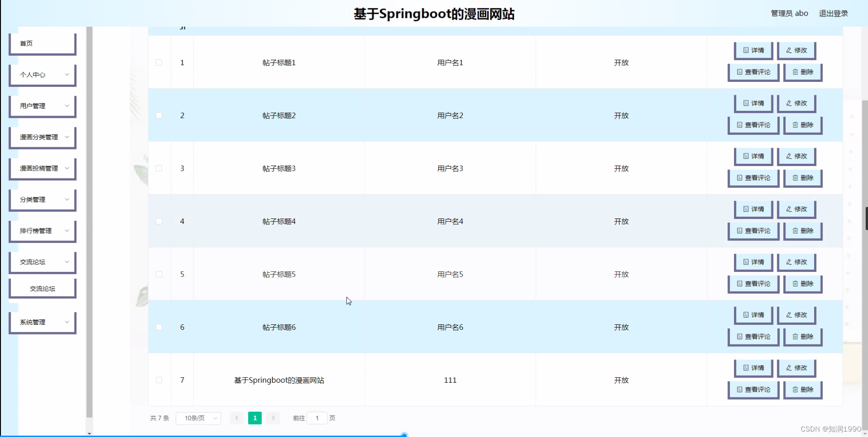The height and width of the screenshot is (437, 868).
Task: Expand the 个人中心 menu
Action: click(x=42, y=74)
